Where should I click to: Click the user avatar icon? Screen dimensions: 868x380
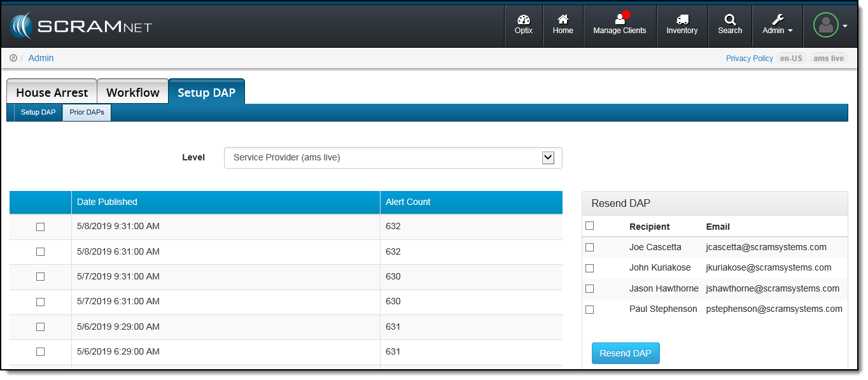825,25
